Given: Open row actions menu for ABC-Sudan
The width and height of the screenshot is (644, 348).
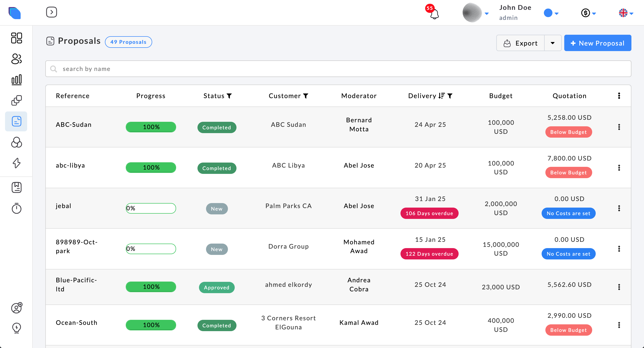Looking at the screenshot, I should coord(619,127).
